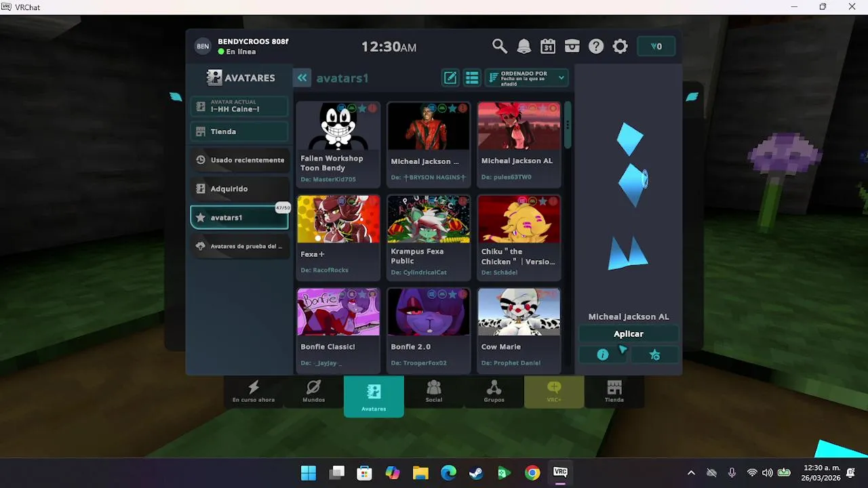Open the inventory box icon

click(572, 46)
